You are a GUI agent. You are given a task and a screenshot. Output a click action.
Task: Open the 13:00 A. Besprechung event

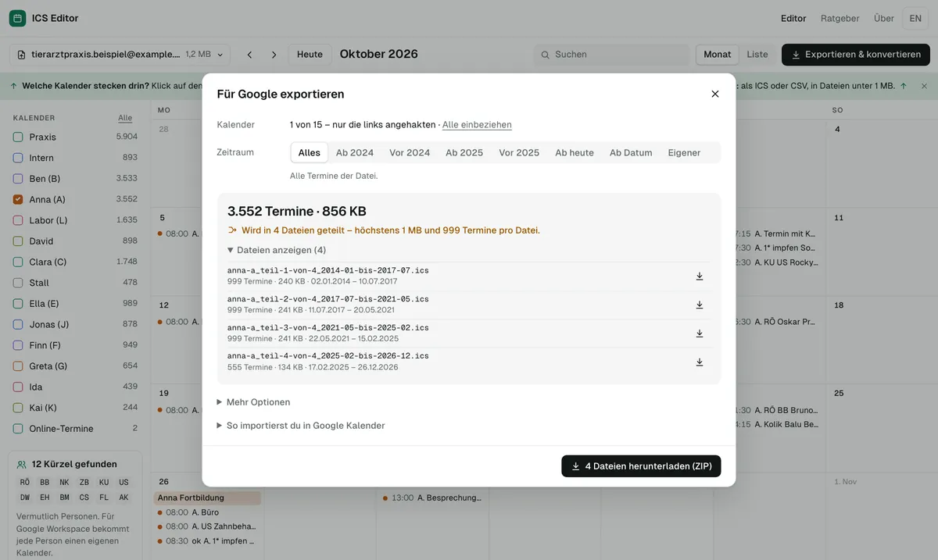click(x=432, y=498)
